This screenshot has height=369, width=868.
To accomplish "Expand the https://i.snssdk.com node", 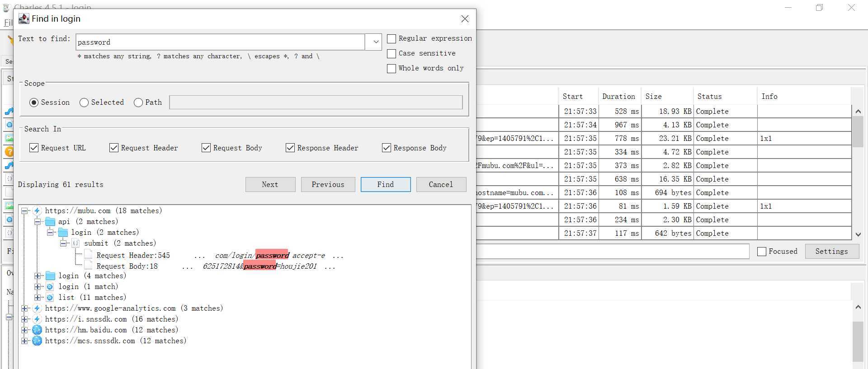I will tap(25, 319).
